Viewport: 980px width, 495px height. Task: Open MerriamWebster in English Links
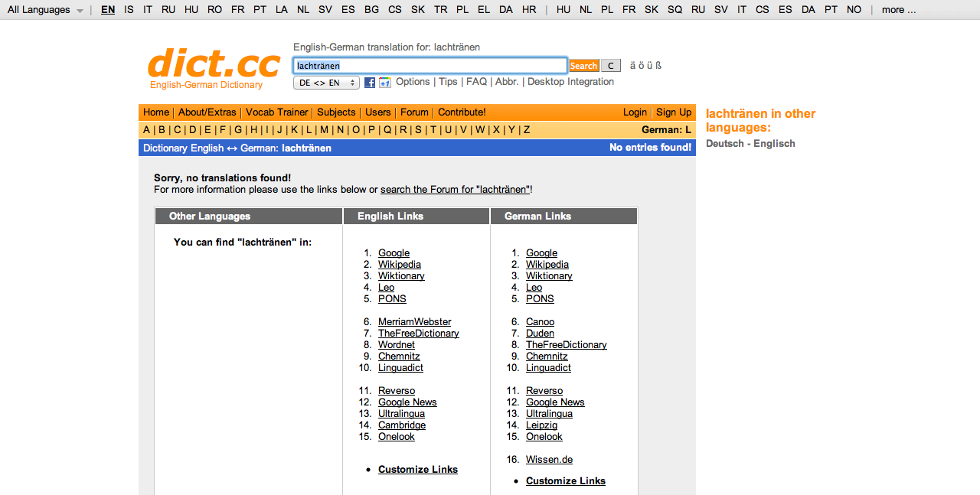(x=415, y=322)
